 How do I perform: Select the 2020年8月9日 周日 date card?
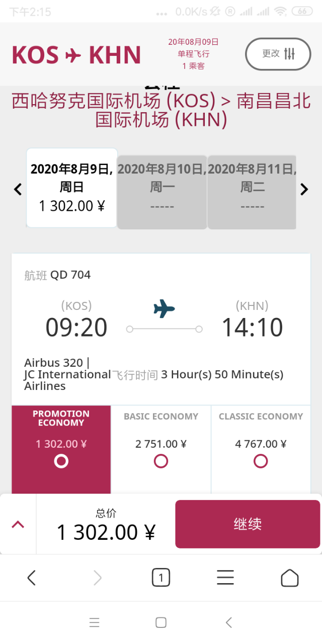[72, 188]
